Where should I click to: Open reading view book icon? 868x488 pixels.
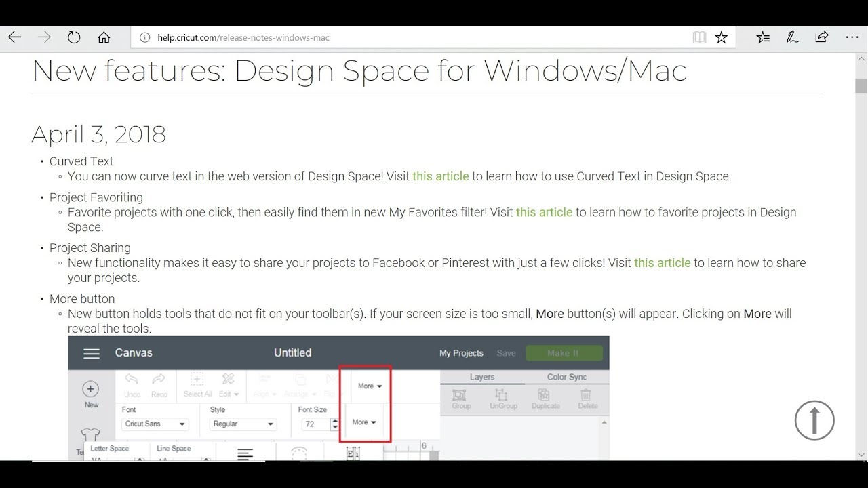pyautogui.click(x=699, y=37)
